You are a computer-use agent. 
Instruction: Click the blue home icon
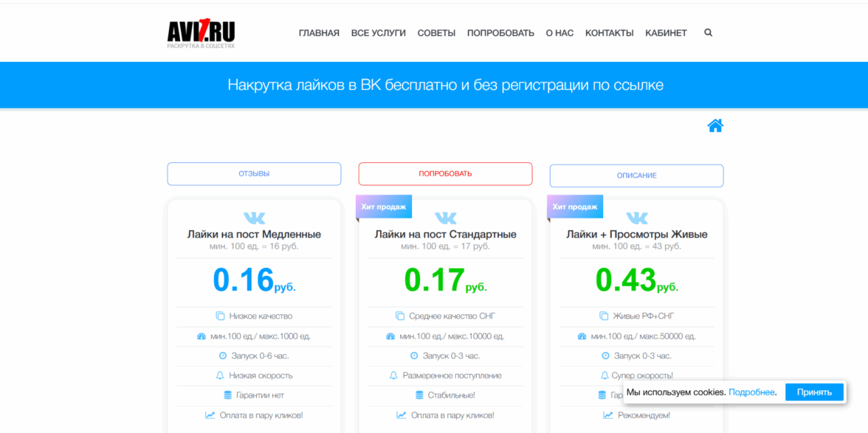[715, 125]
